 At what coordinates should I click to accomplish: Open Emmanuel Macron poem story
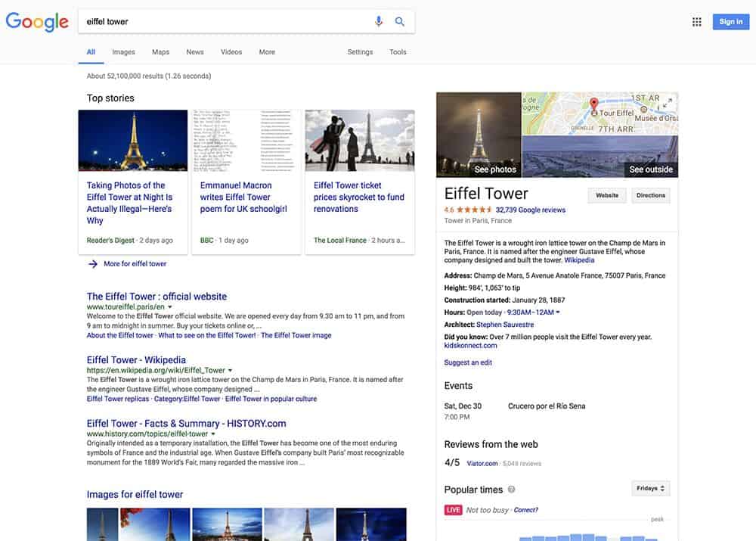click(x=243, y=197)
